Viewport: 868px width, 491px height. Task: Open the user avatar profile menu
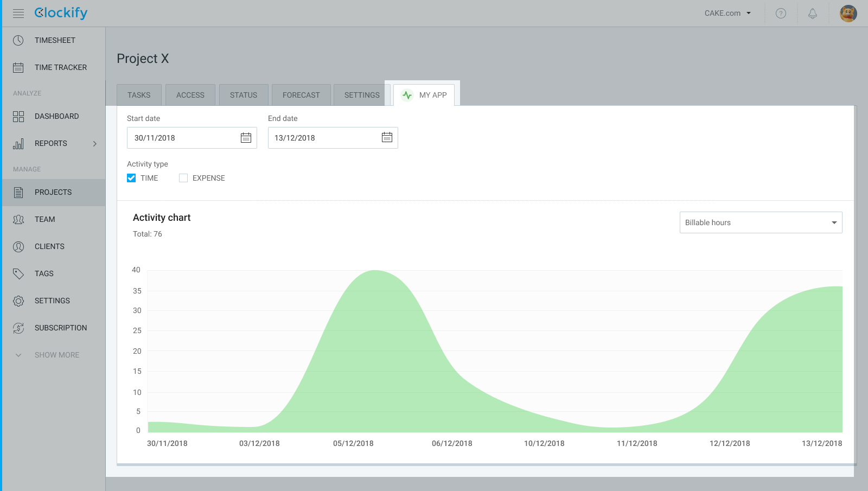point(848,14)
